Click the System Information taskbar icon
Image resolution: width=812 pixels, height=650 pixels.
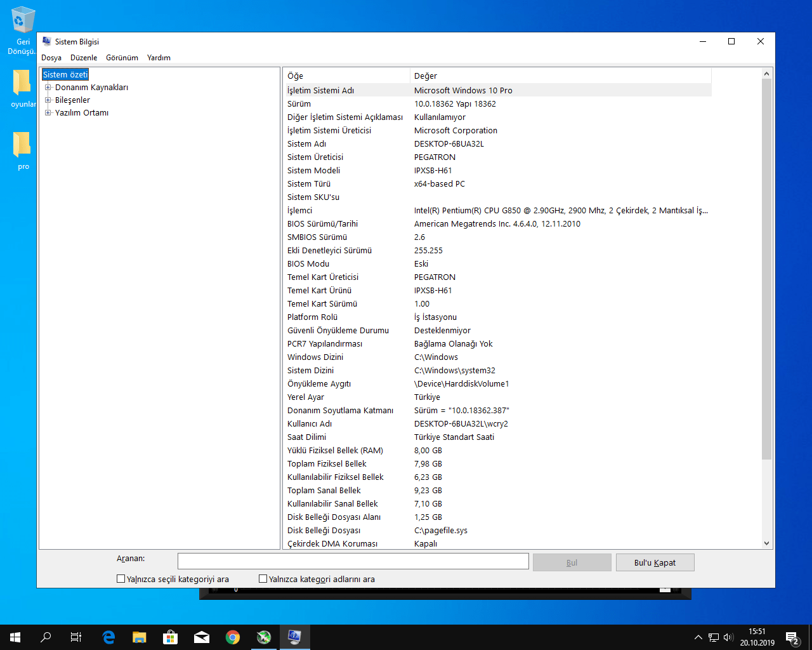pos(295,637)
